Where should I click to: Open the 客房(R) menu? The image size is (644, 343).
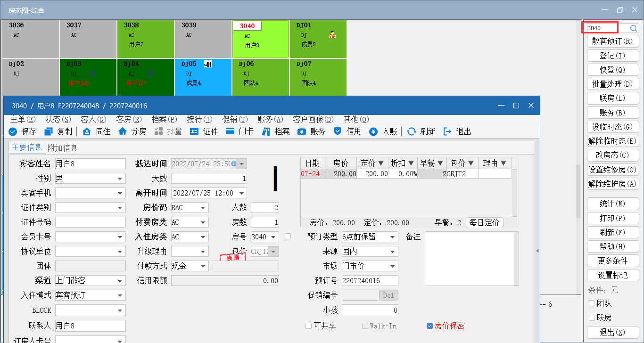[129, 119]
